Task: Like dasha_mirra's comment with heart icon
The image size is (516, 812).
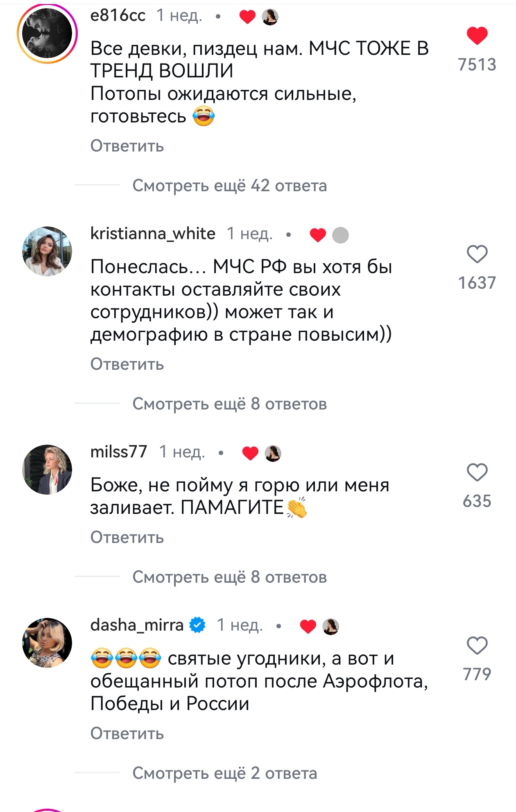Action: click(477, 645)
